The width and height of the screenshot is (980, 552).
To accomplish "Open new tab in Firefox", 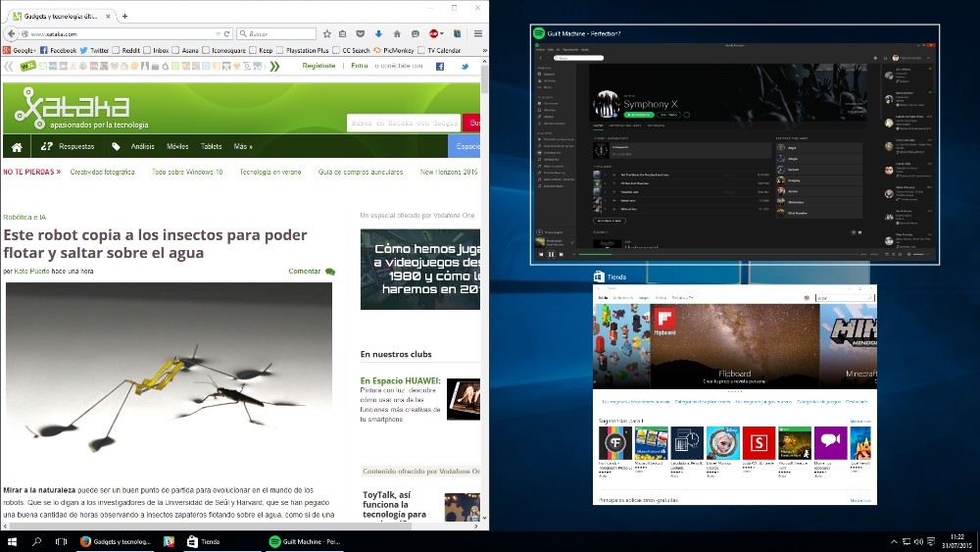I will pyautogui.click(x=124, y=17).
